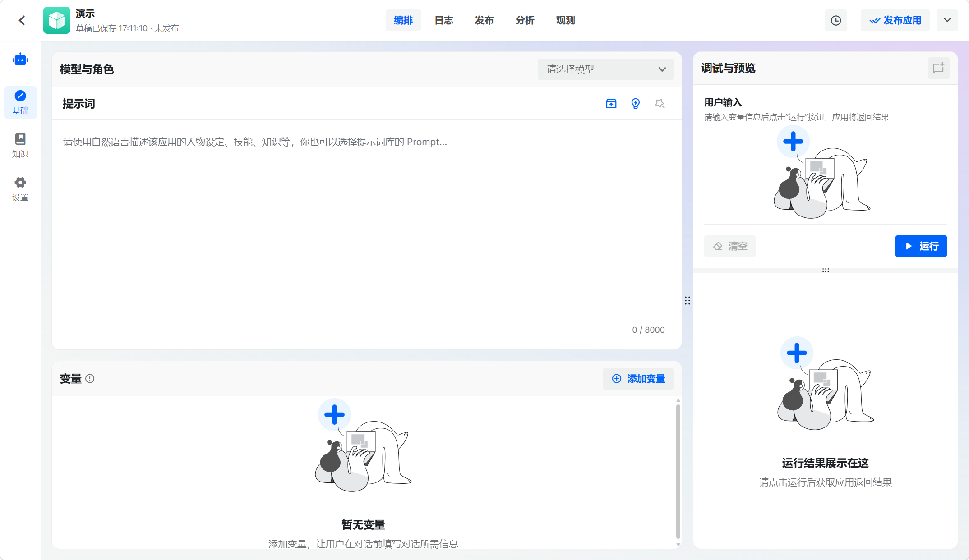Switch to the 编排 tab
Viewport: 969px width, 560px height.
[403, 20]
